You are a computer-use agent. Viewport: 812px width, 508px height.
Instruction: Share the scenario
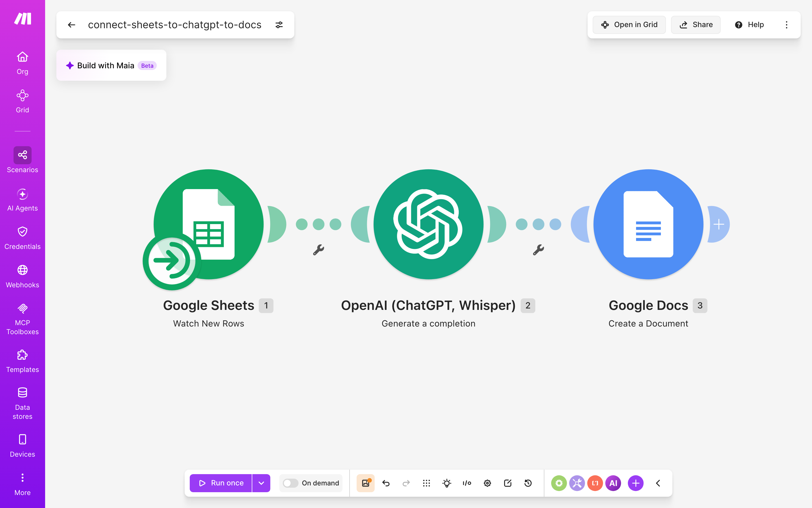tap(696, 25)
